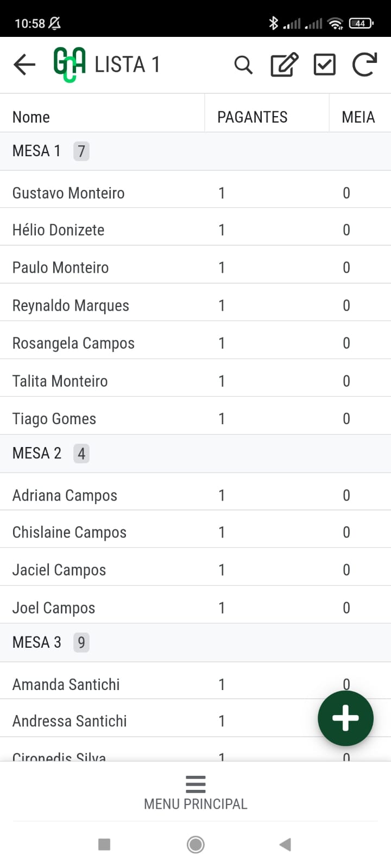The height and width of the screenshot is (868, 391).
Task: Open the hamburger Menu Principal
Action: 195,793
